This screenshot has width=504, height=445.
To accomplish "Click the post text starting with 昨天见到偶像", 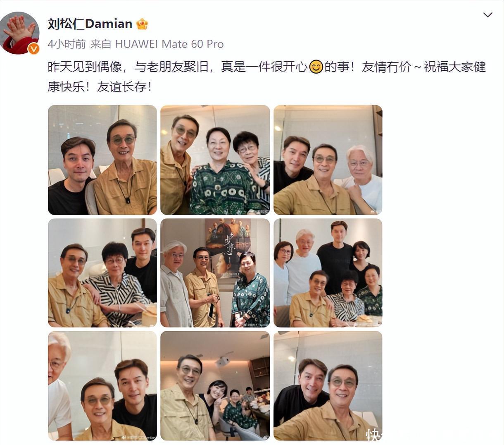I will click(x=267, y=67).
